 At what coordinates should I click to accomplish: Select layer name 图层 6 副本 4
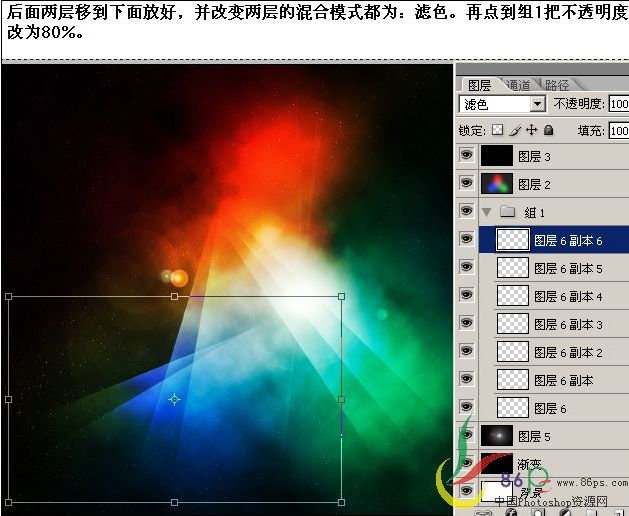pos(568,297)
